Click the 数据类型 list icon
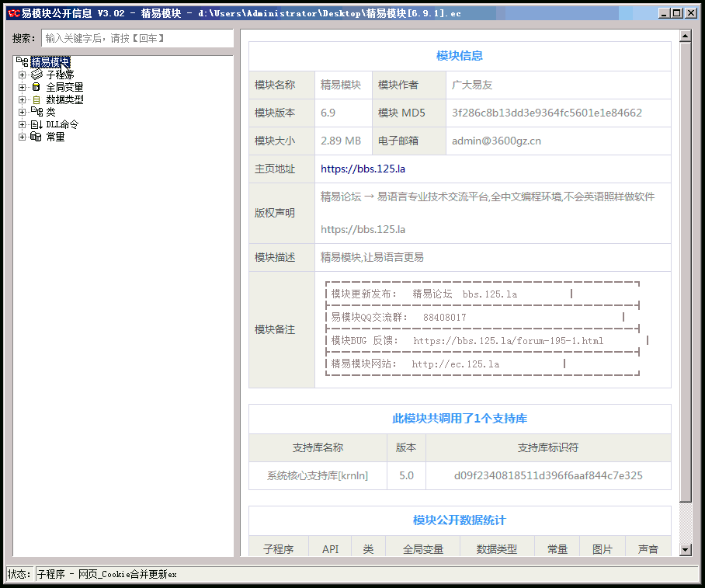Screen dimensions: 705x588 36,100
